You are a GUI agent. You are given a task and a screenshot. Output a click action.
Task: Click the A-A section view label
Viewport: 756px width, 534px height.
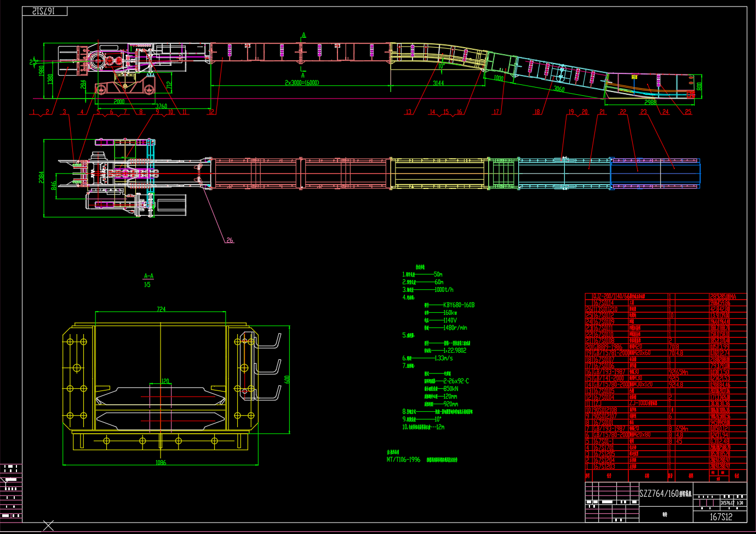click(148, 277)
